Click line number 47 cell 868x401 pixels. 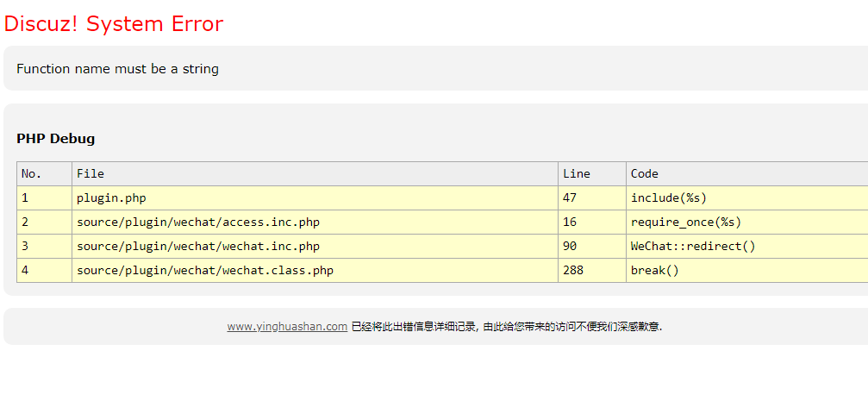click(x=592, y=197)
